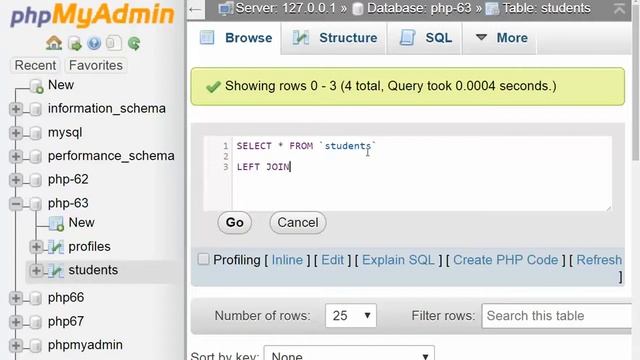Switch to the Browse tab
The image size is (640, 360).
click(236, 38)
